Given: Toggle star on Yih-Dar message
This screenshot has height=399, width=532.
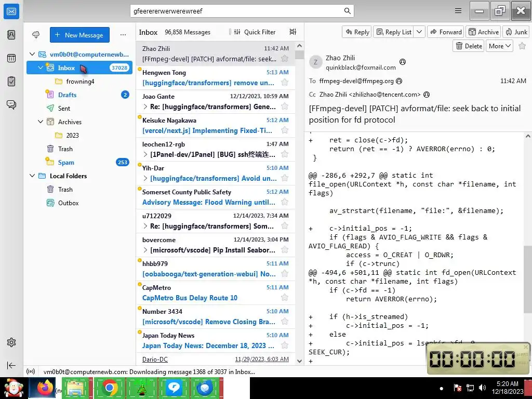Looking at the screenshot, I should point(285,178).
